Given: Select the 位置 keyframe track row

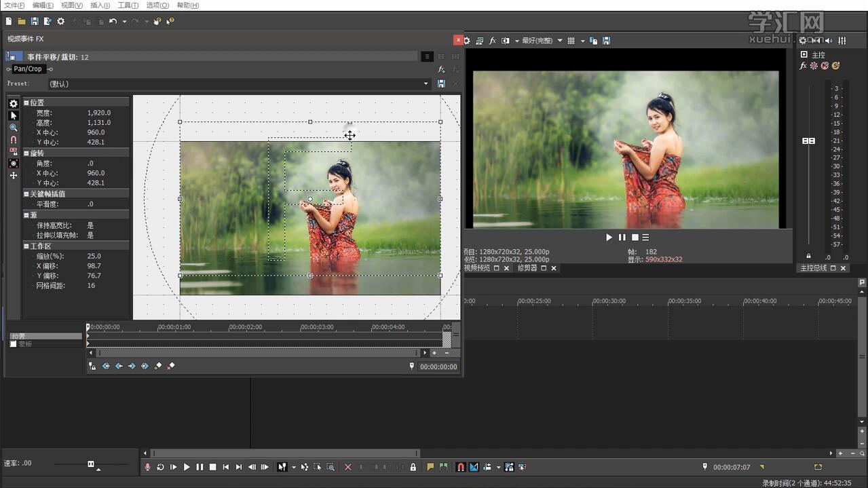Looking at the screenshot, I should coord(45,336).
